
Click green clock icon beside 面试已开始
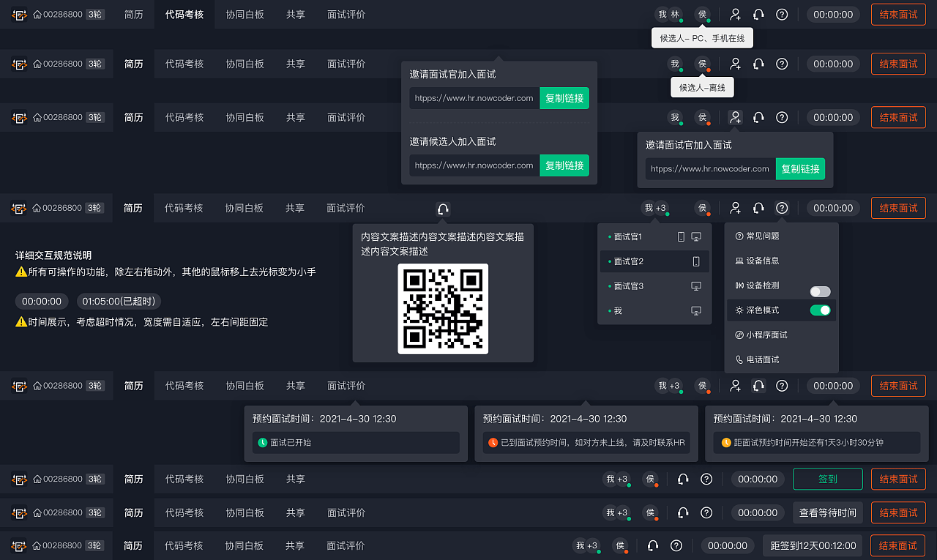[x=264, y=443]
